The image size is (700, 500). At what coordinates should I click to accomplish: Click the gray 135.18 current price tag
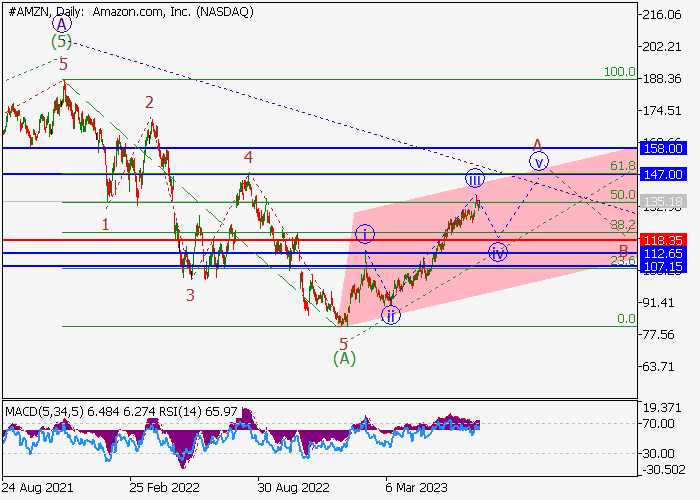coord(663,201)
